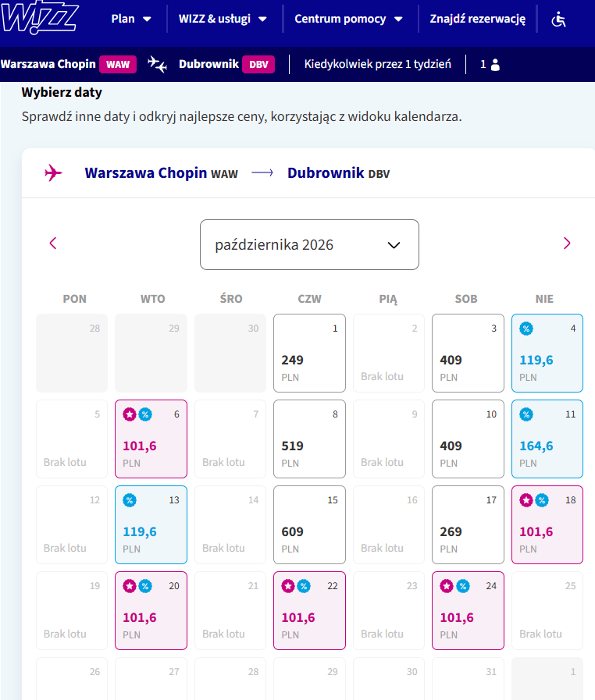Click the WIZZ & usługi dropdown arrow
Screen dimensions: 595x700
tap(262, 20)
